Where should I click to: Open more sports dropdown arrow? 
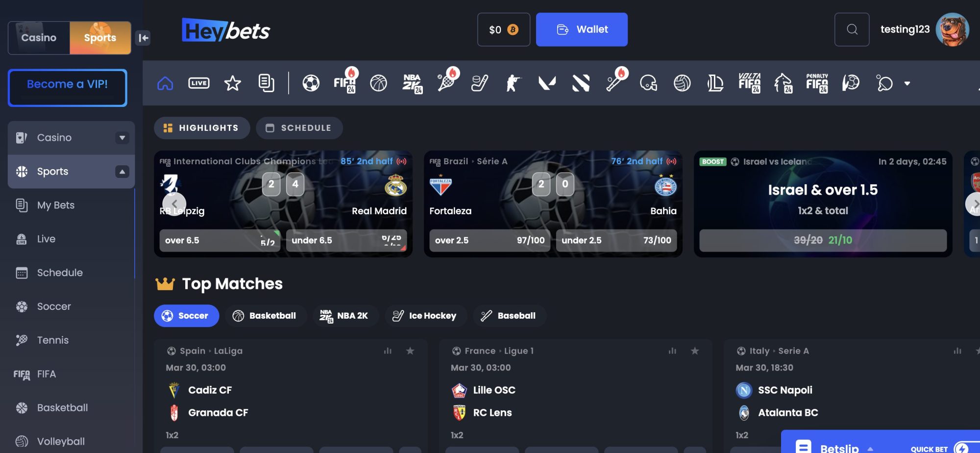(907, 83)
